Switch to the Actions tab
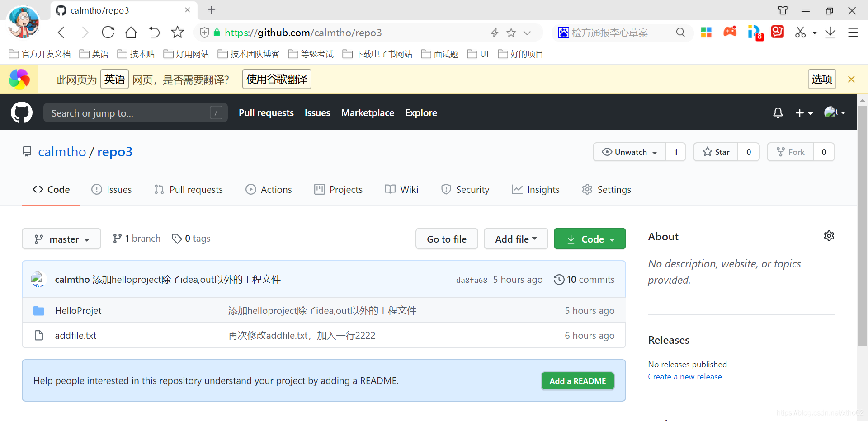Screen dimensions: 868x421 [x=269, y=190]
